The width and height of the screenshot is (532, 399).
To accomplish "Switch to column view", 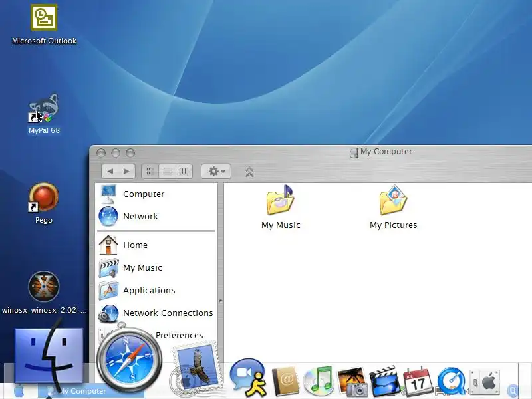I will [x=184, y=172].
